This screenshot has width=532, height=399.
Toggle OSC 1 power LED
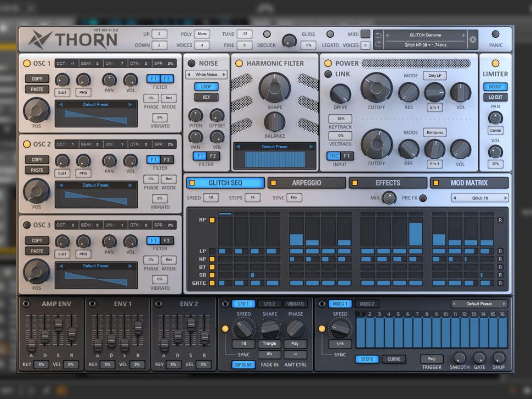[x=26, y=63]
